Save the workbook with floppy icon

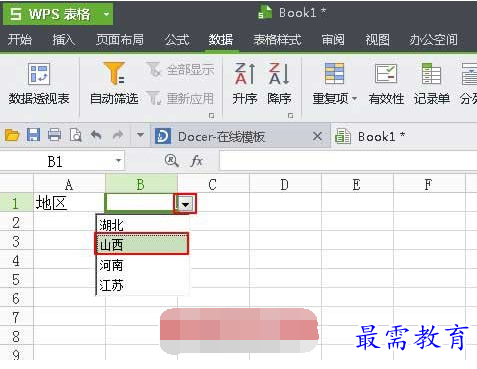33,135
